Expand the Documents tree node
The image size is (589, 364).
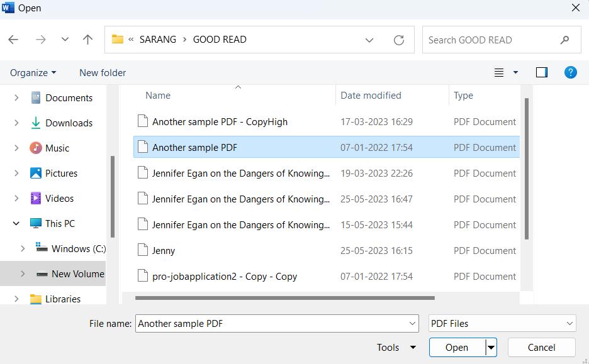click(16, 97)
